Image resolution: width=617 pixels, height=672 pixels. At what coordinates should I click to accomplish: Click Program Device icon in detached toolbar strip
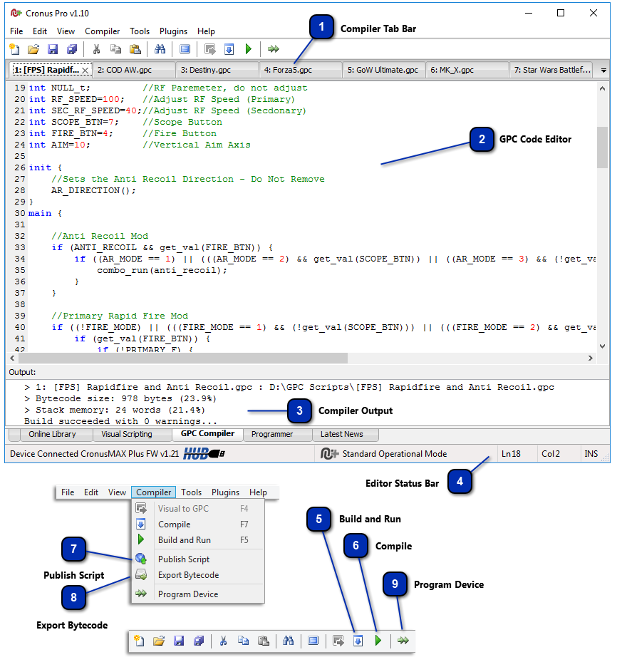403,641
